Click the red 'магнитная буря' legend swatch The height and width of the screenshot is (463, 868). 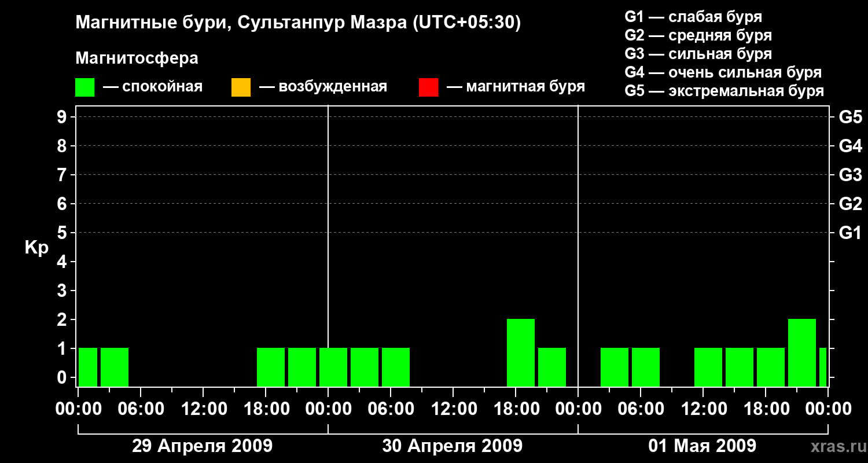tap(428, 87)
